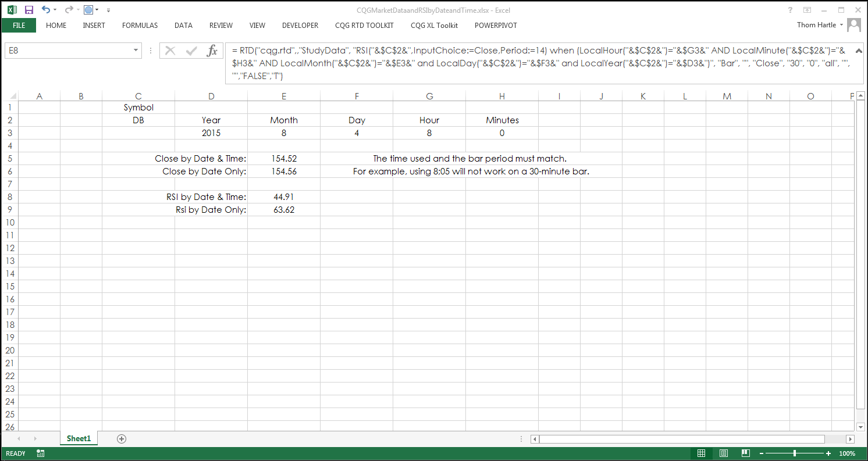Zoom in with the plus button

(828, 453)
